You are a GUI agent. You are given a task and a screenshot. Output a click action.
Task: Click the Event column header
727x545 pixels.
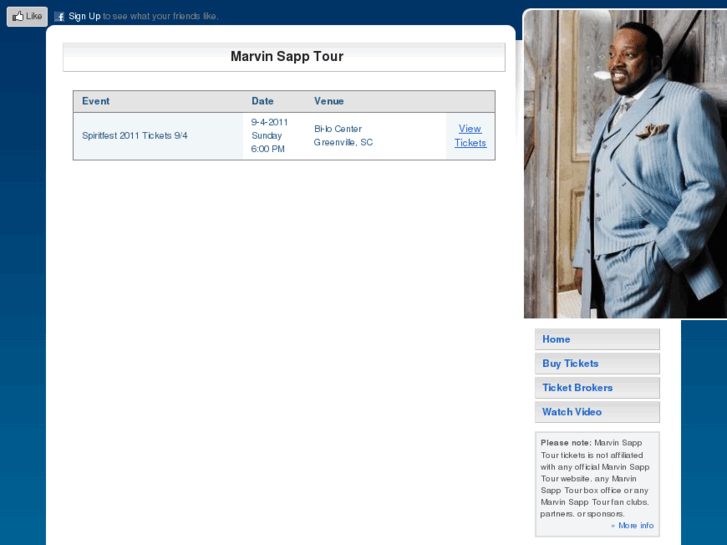tap(96, 101)
